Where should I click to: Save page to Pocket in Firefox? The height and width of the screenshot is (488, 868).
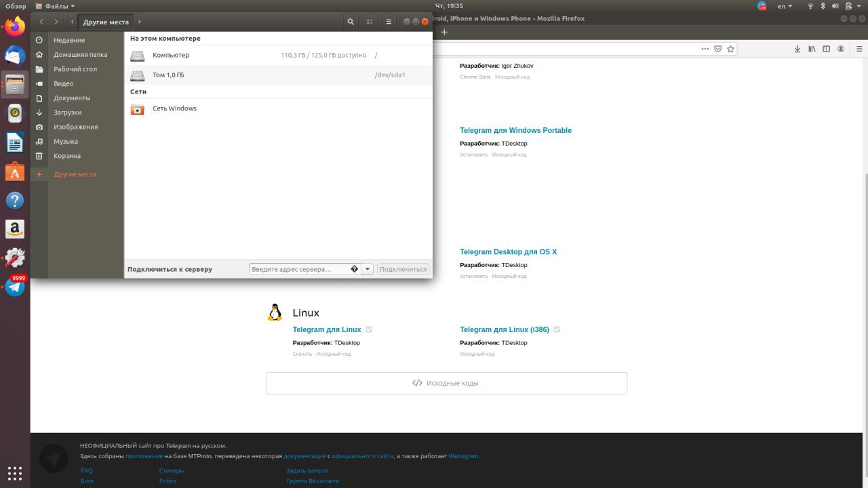(718, 49)
